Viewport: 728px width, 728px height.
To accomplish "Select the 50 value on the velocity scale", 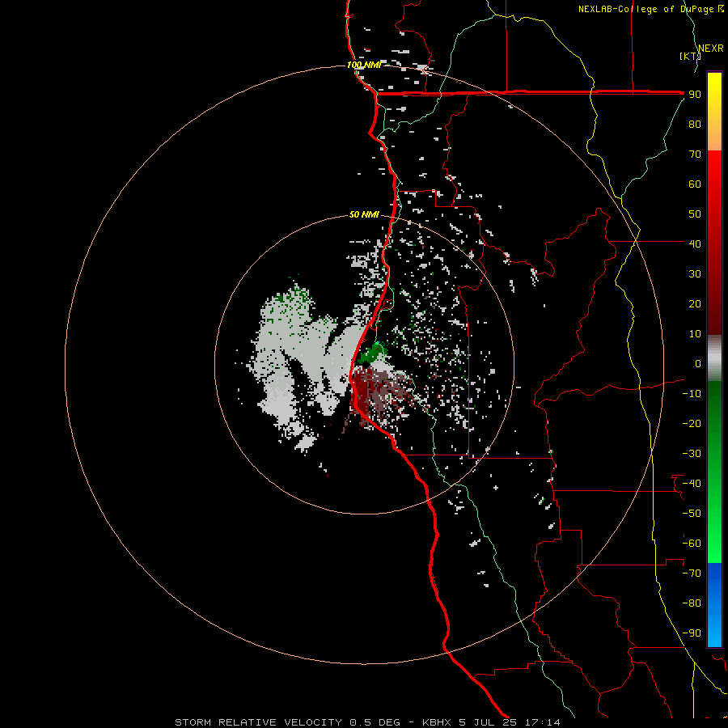I will point(695,214).
